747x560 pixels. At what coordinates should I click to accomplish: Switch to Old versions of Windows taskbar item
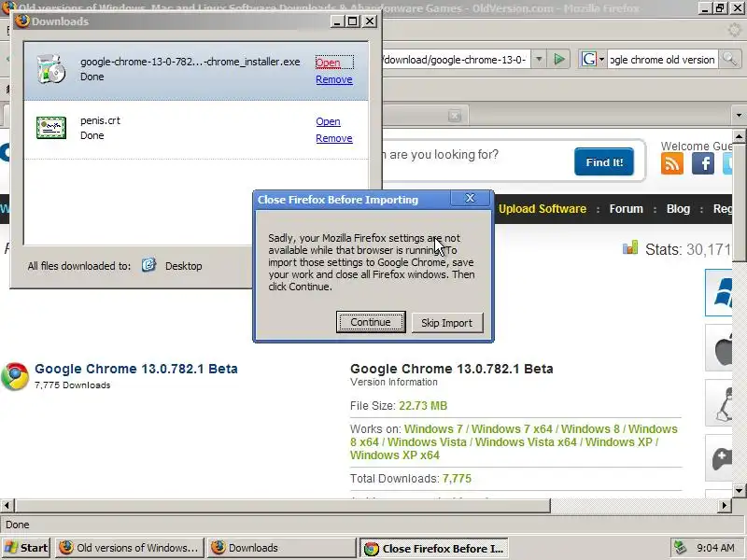(x=130, y=548)
